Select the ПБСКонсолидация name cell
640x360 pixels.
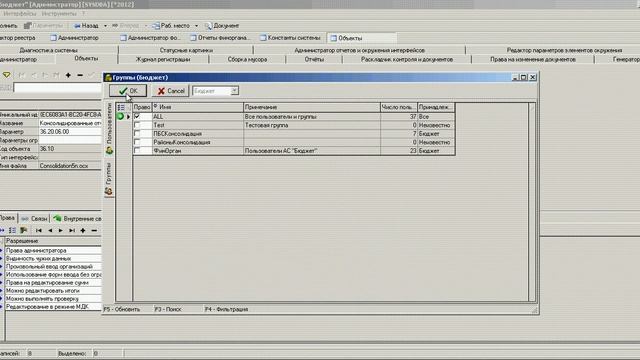point(198,134)
